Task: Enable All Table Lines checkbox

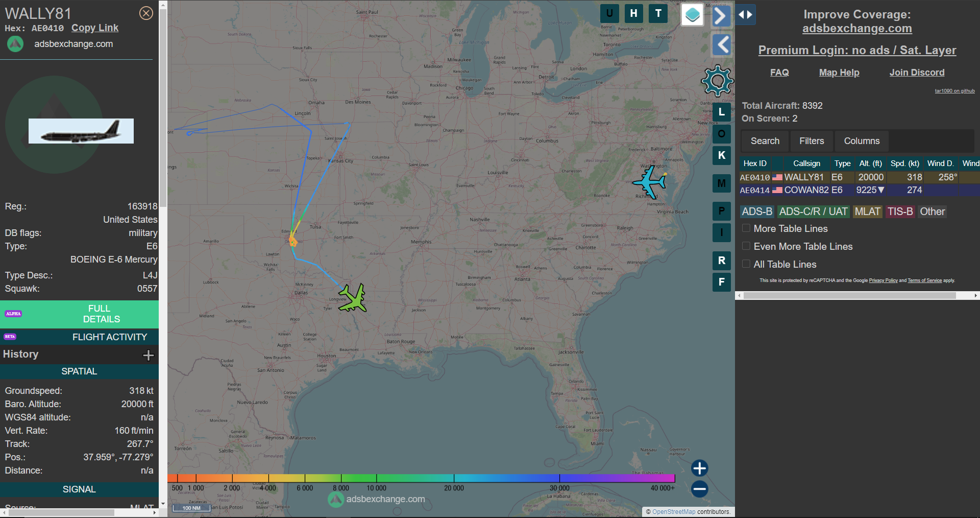Action: pos(746,264)
